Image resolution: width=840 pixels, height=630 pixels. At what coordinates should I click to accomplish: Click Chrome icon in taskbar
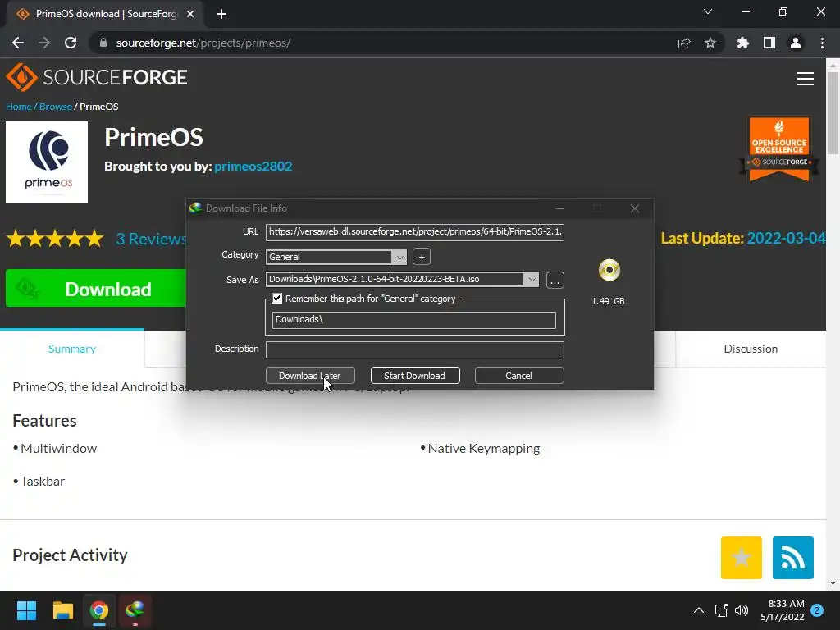99,610
